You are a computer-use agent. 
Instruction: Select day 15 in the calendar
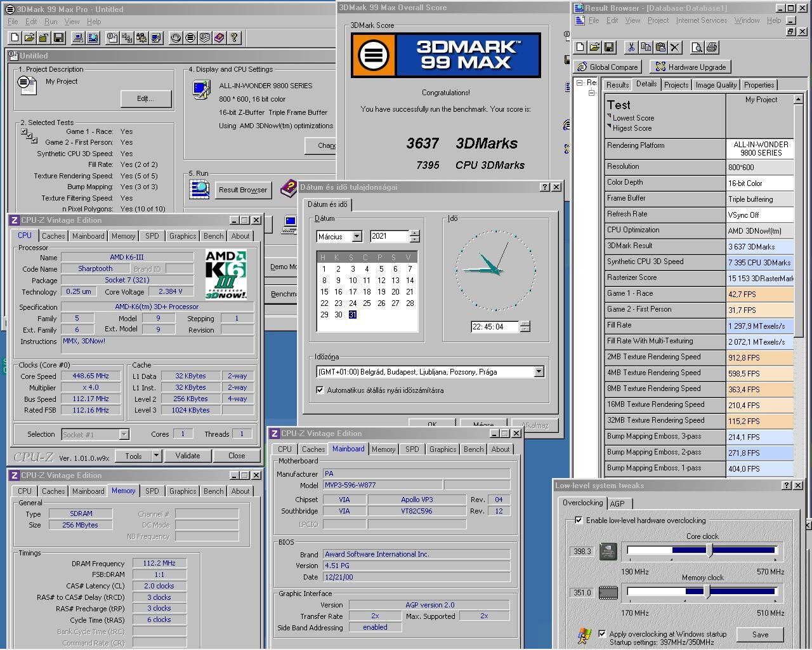point(324,291)
